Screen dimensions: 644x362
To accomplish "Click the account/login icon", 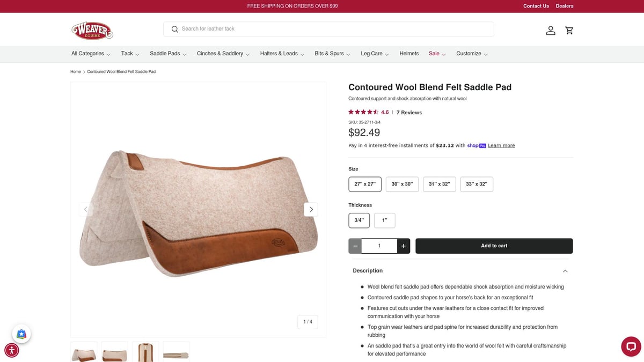I will click(x=550, y=30).
